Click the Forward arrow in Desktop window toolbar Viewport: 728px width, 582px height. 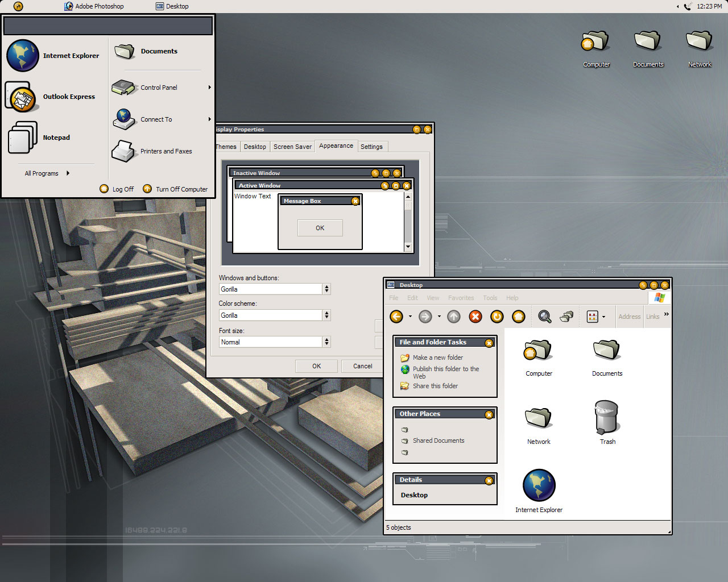[425, 317]
